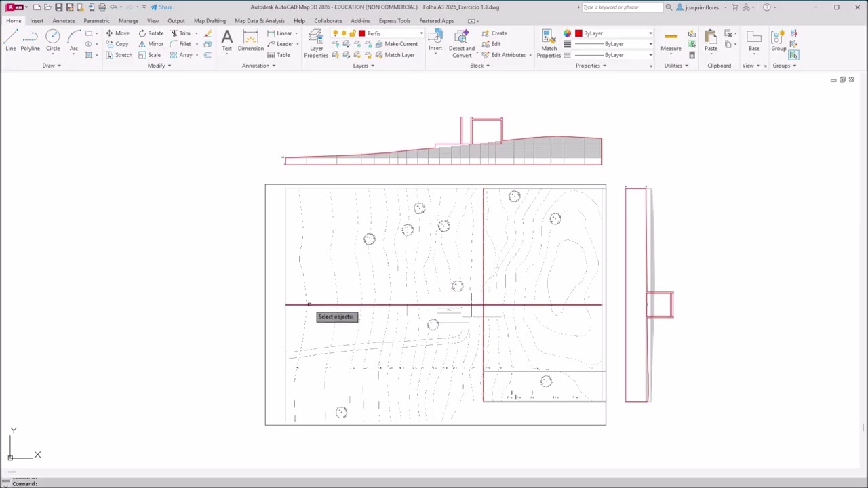Click the Copy tool icon

tap(117, 44)
